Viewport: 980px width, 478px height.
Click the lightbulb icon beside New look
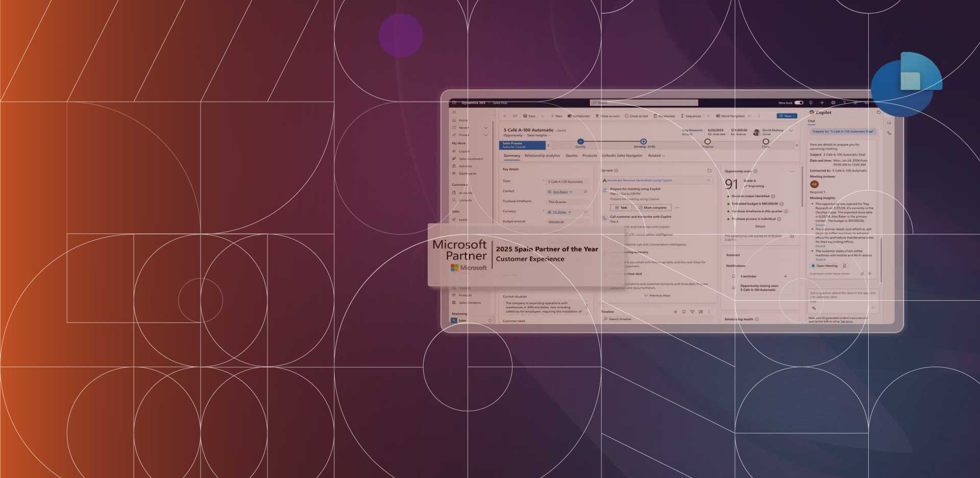pyautogui.click(x=811, y=103)
